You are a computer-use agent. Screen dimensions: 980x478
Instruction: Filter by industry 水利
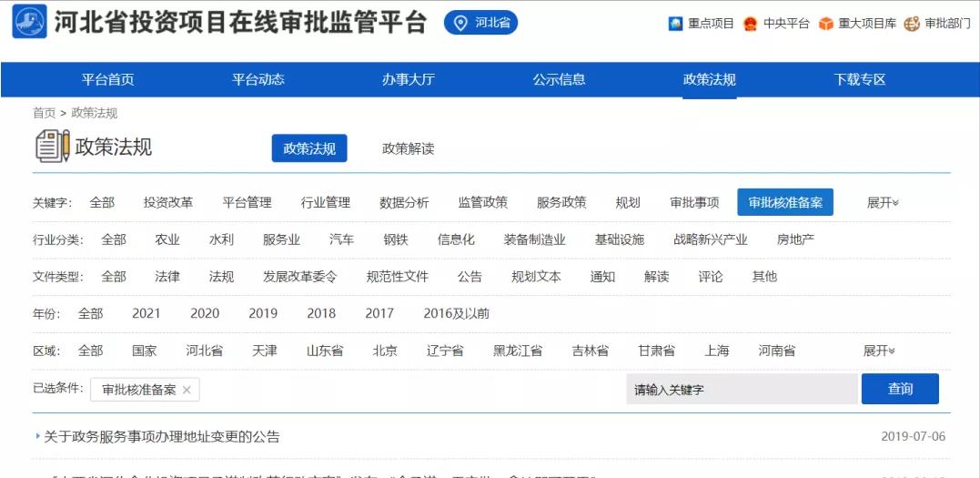click(221, 239)
